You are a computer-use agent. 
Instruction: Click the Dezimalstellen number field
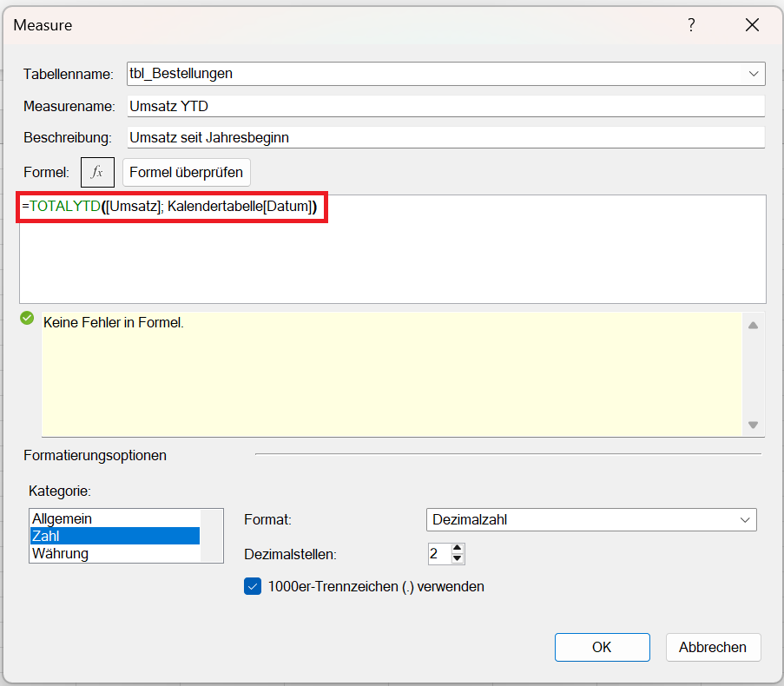pyautogui.click(x=437, y=553)
